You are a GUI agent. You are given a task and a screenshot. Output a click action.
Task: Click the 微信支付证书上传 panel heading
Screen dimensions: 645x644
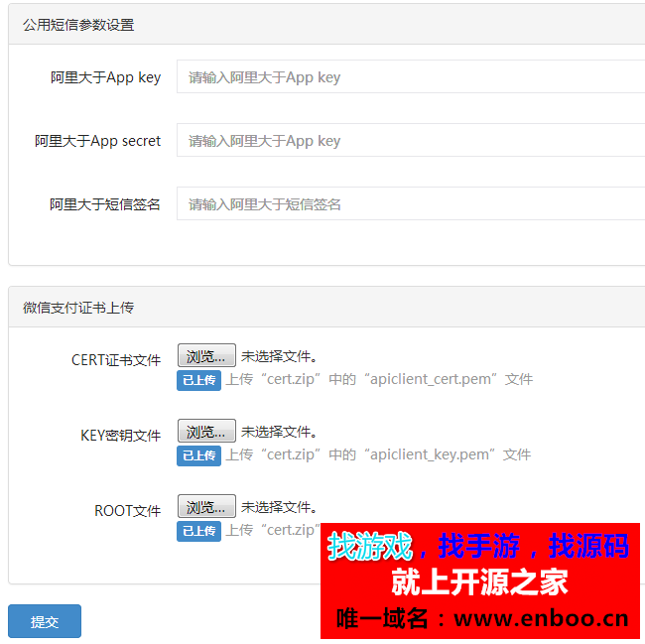click(x=78, y=308)
